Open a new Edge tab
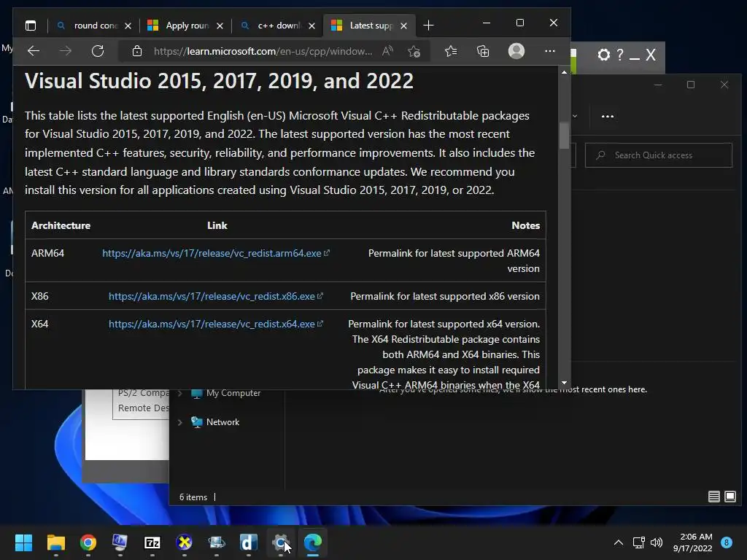Viewport: 747px width, 560px height. (428, 26)
